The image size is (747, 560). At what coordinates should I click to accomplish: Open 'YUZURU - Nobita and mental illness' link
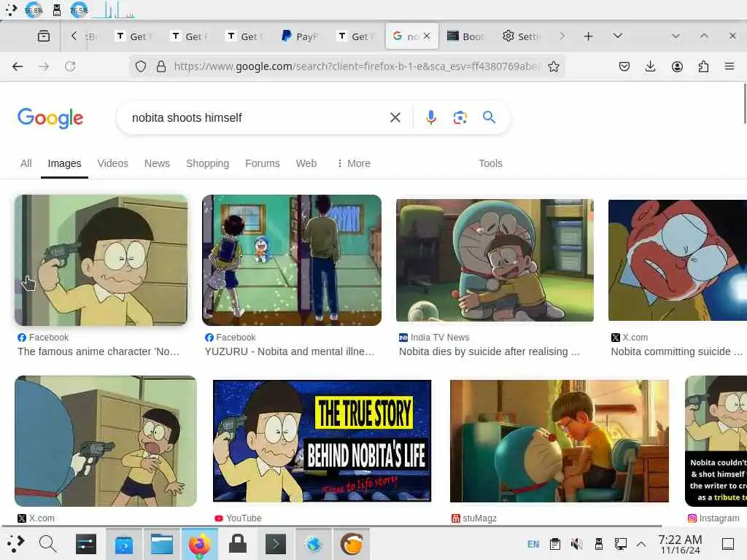click(x=290, y=351)
